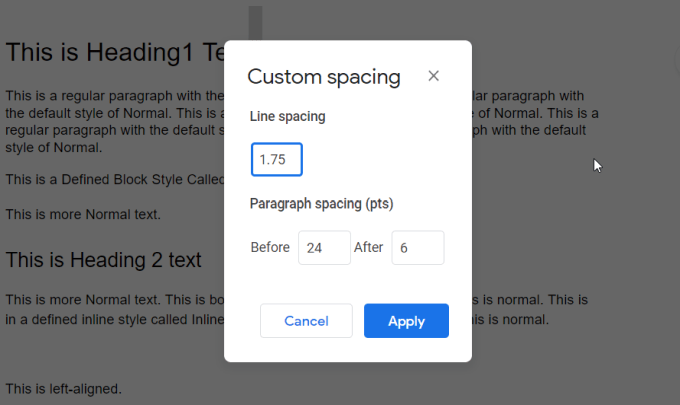
Task: Click the 'This is left-aligned.' line
Action: (x=63, y=388)
